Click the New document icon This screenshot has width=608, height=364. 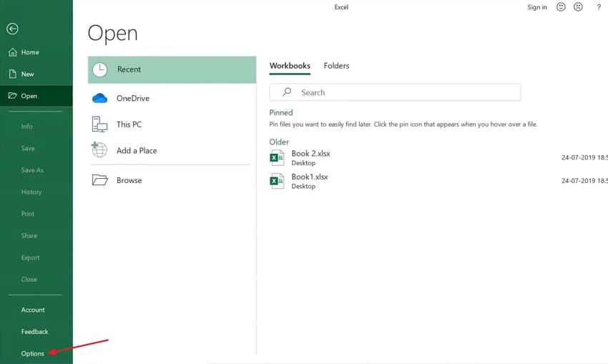pos(13,74)
